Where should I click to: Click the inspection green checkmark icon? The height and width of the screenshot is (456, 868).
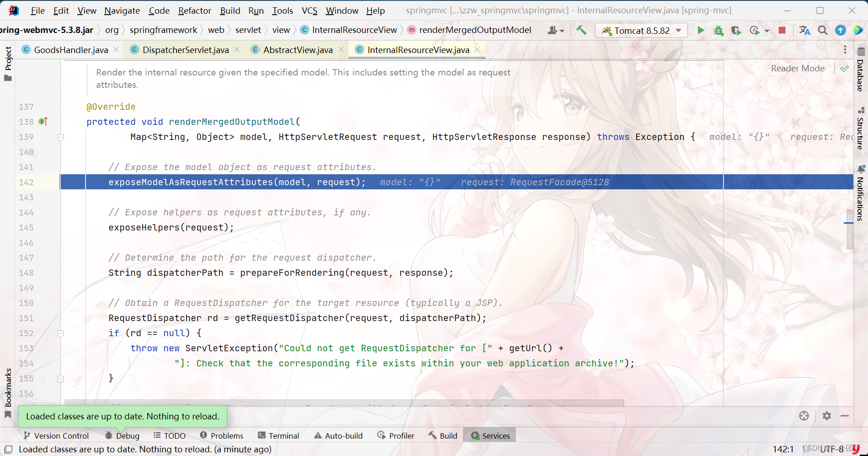click(845, 69)
